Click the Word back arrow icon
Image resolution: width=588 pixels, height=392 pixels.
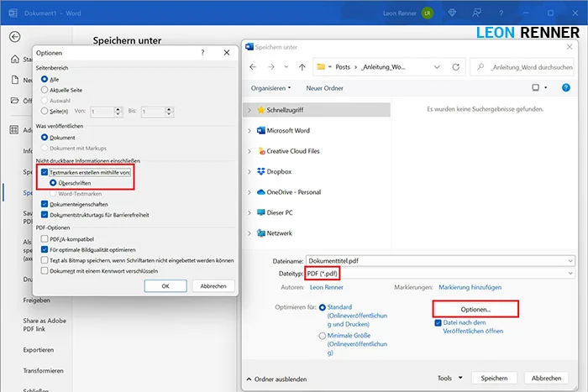tap(14, 37)
